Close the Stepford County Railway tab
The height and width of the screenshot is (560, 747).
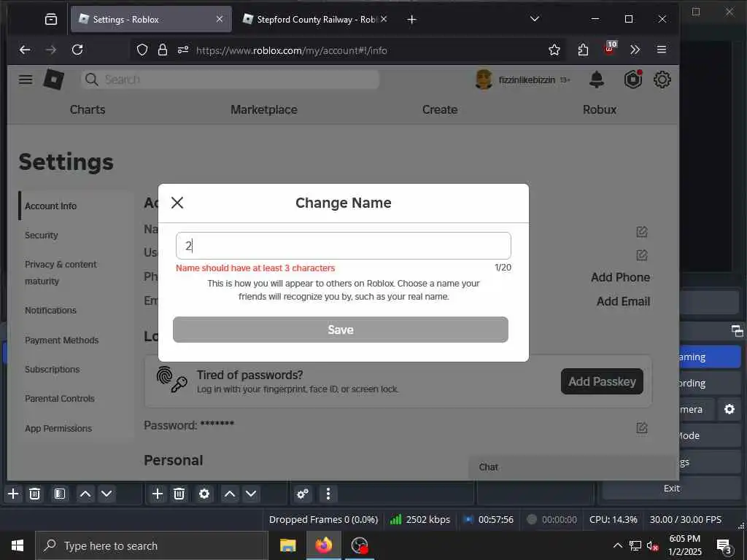pos(384,19)
